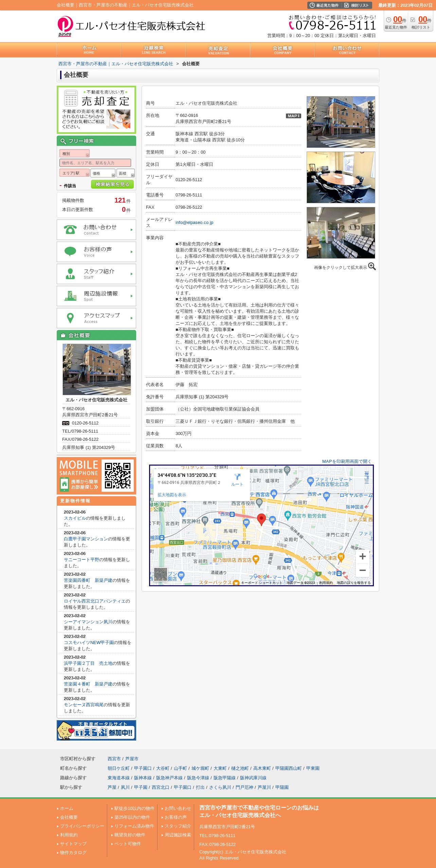Expand the お問い合わせ Contact sidebar arrow

131,230
